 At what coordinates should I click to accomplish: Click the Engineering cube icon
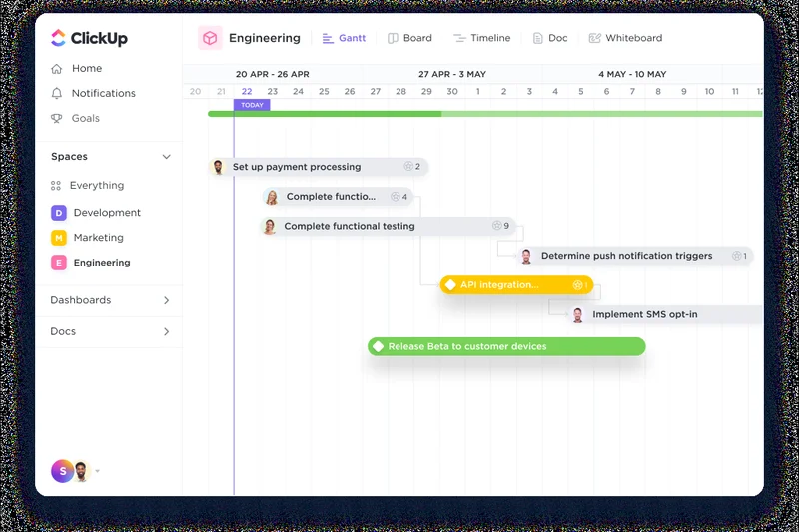click(210, 38)
